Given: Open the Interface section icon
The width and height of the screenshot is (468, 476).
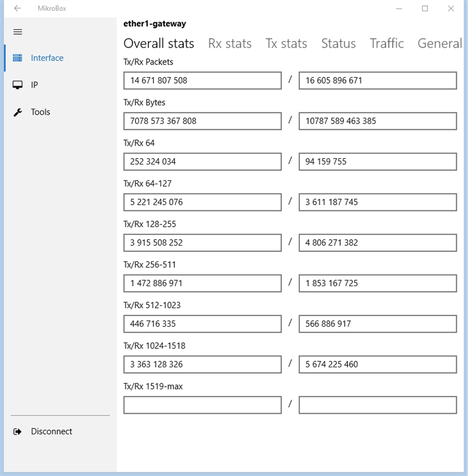Looking at the screenshot, I should [18, 58].
